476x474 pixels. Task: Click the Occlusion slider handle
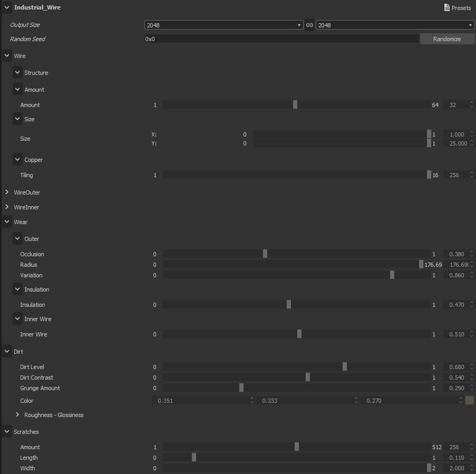pyautogui.click(x=265, y=254)
